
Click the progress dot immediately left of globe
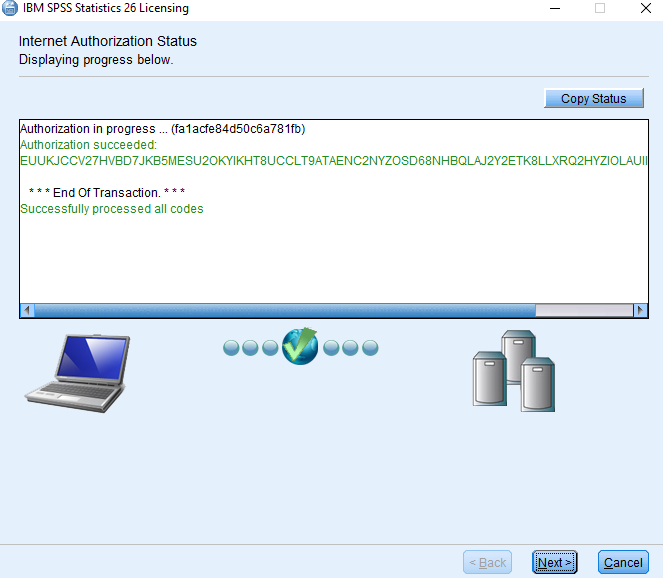pyautogui.click(x=270, y=348)
